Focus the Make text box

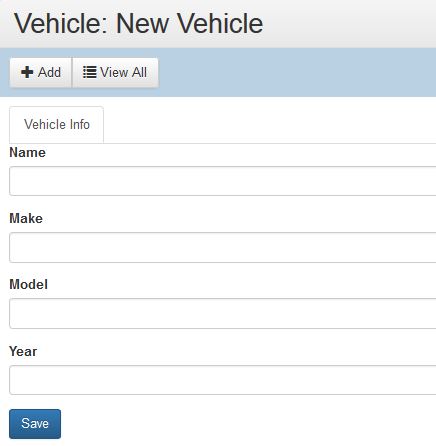tap(223, 247)
